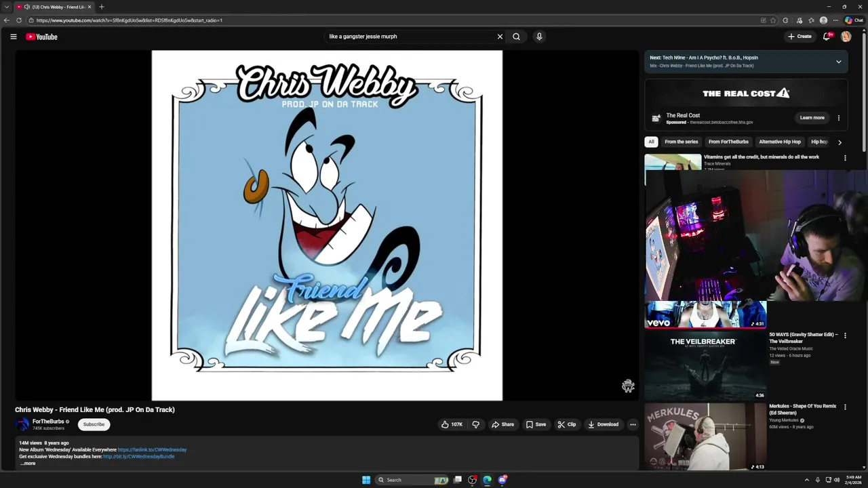Open the ForTheBurbs channel avatar
Screen dimensions: 868x488
click(x=22, y=424)
